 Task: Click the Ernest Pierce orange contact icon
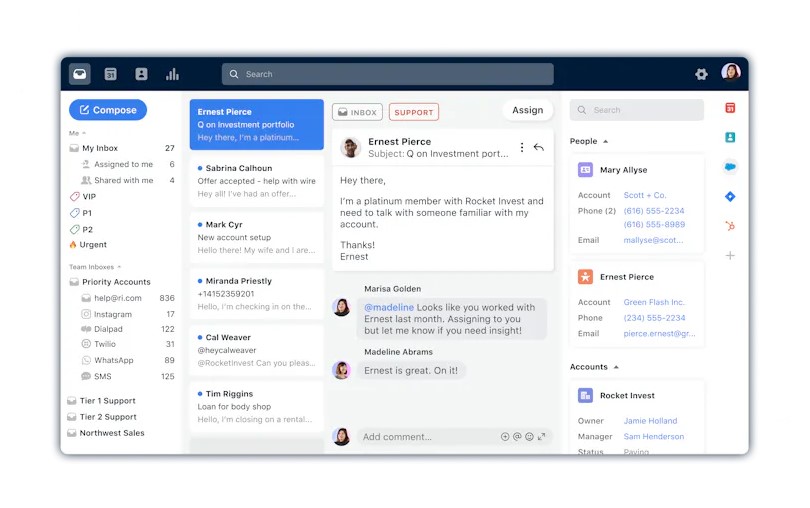tap(585, 276)
